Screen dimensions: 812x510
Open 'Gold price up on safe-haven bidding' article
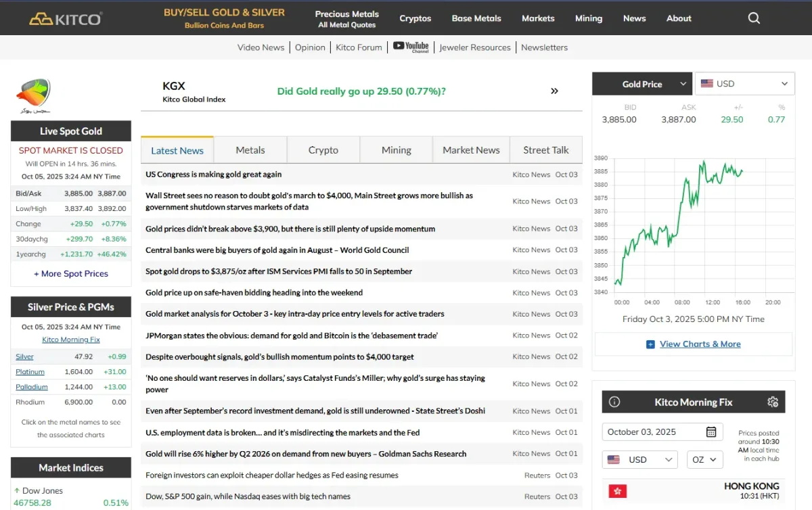[x=254, y=293]
